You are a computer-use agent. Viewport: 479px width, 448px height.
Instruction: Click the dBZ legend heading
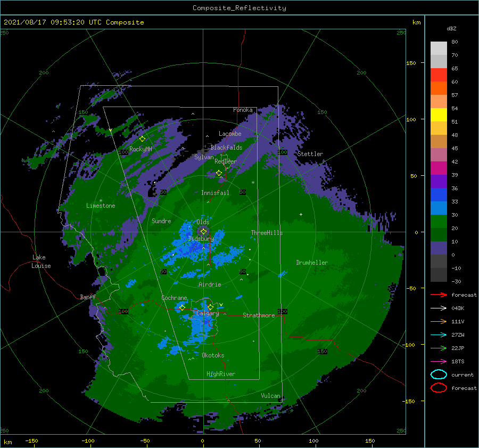click(451, 28)
